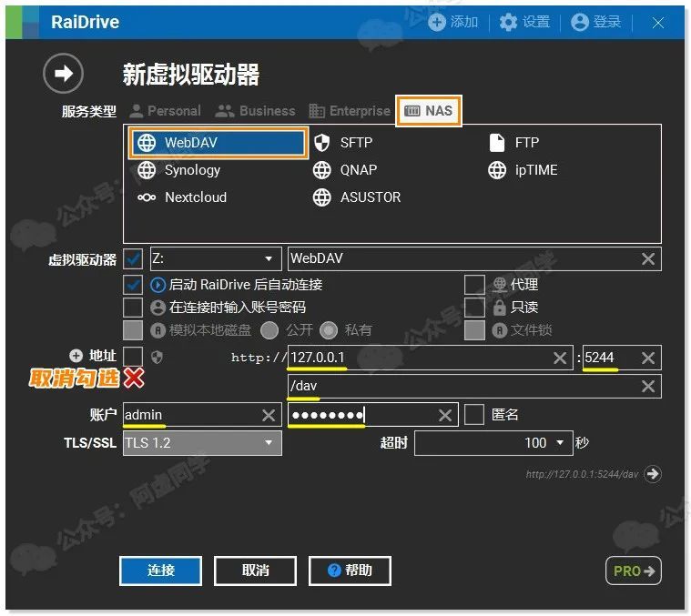The image size is (691, 616).
Task: Click the 登录 user account icon
Action: (x=580, y=22)
